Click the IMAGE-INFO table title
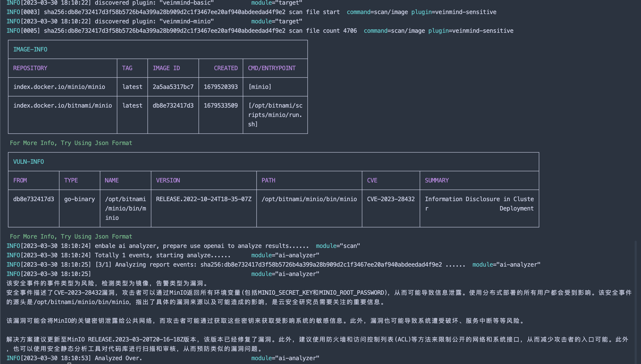 coord(30,50)
